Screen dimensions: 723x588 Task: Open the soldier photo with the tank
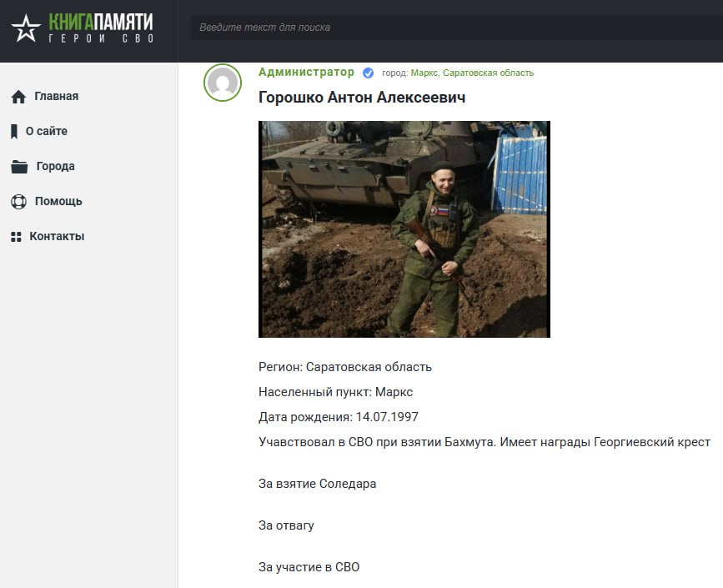coord(404,229)
